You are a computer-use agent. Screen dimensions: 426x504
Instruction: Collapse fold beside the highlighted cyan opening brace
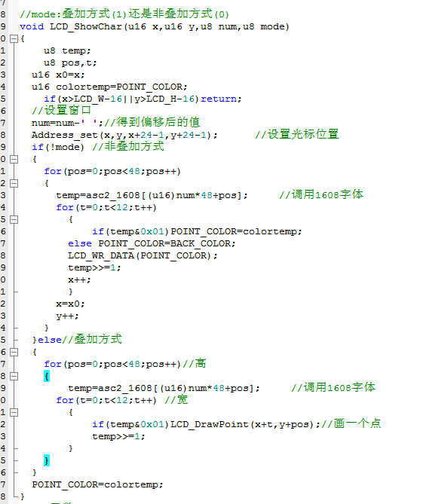(x=14, y=377)
